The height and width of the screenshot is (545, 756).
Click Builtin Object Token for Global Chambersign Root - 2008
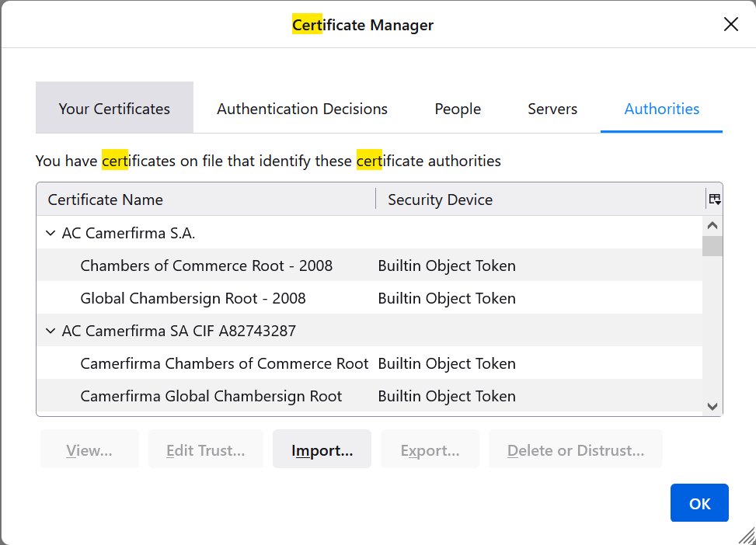pyautogui.click(x=447, y=298)
